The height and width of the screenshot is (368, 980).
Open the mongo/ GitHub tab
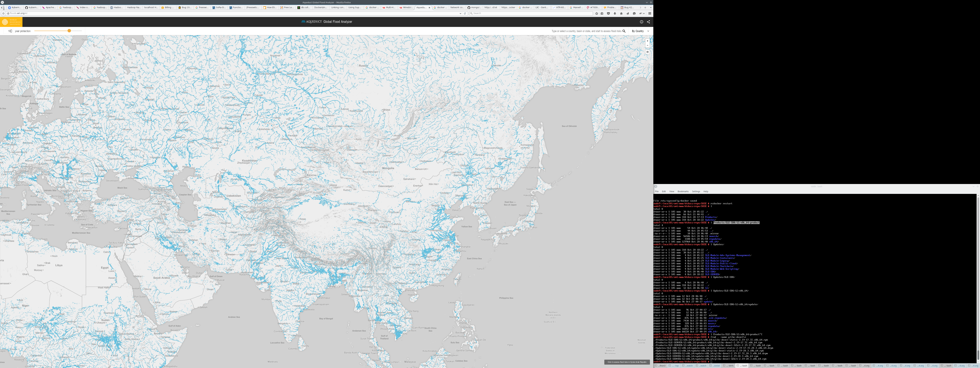(474, 8)
